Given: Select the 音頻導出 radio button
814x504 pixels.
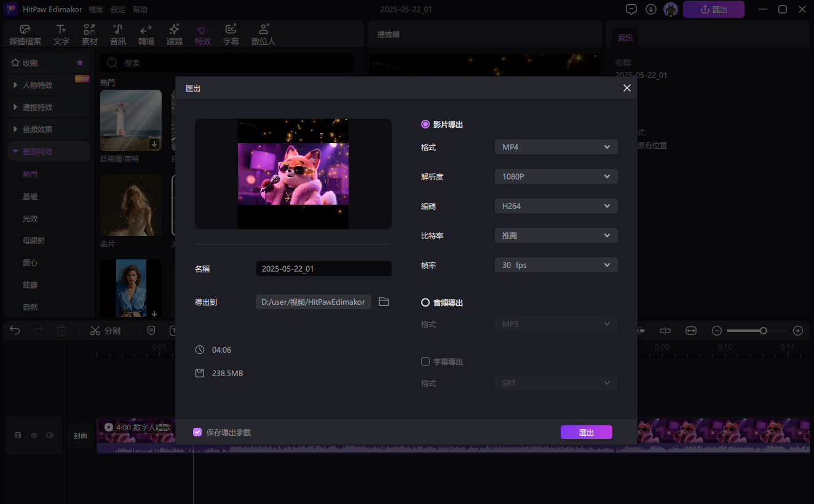Looking at the screenshot, I should [425, 302].
